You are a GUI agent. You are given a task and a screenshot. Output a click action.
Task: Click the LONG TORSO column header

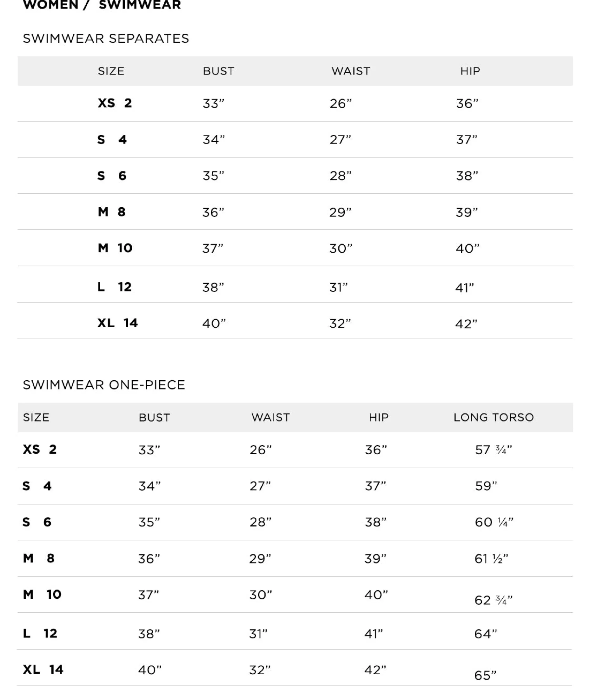[x=493, y=417]
